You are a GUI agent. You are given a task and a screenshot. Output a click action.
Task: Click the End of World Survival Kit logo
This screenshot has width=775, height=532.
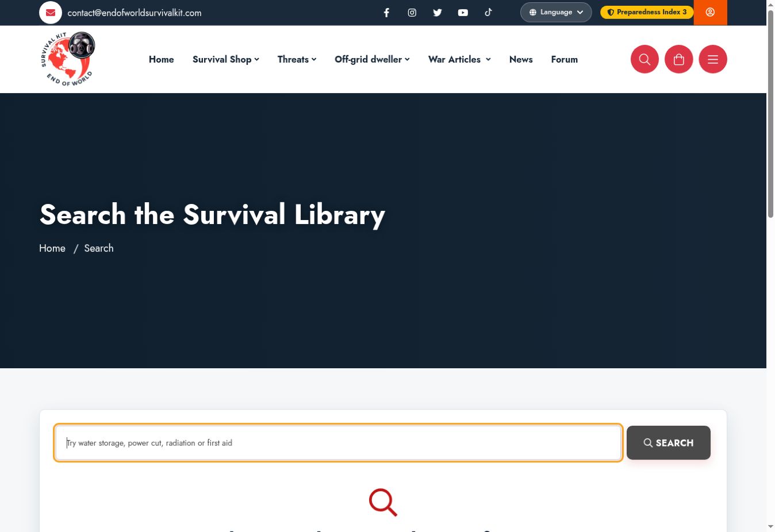pyautogui.click(x=68, y=59)
